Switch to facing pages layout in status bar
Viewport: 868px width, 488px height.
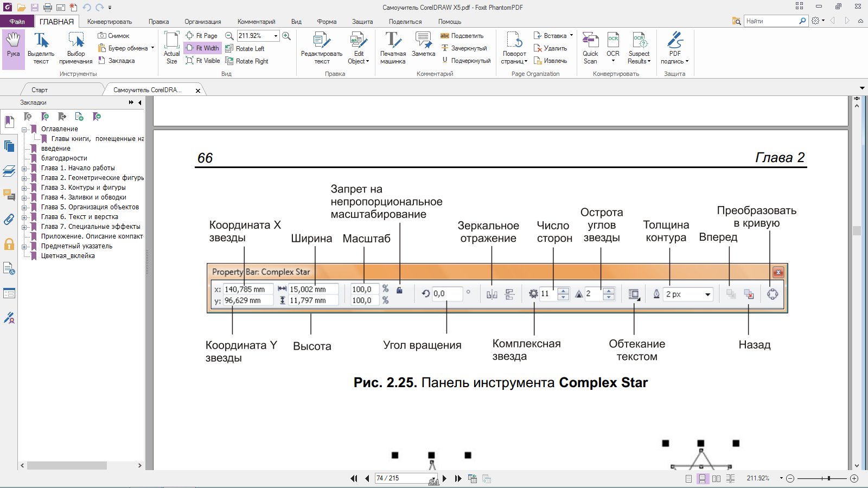point(716,479)
